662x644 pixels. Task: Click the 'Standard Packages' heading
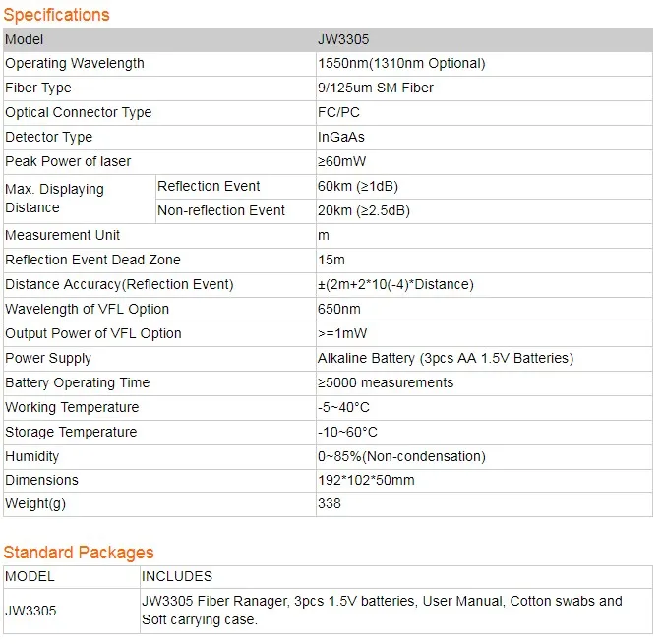pos(79,553)
